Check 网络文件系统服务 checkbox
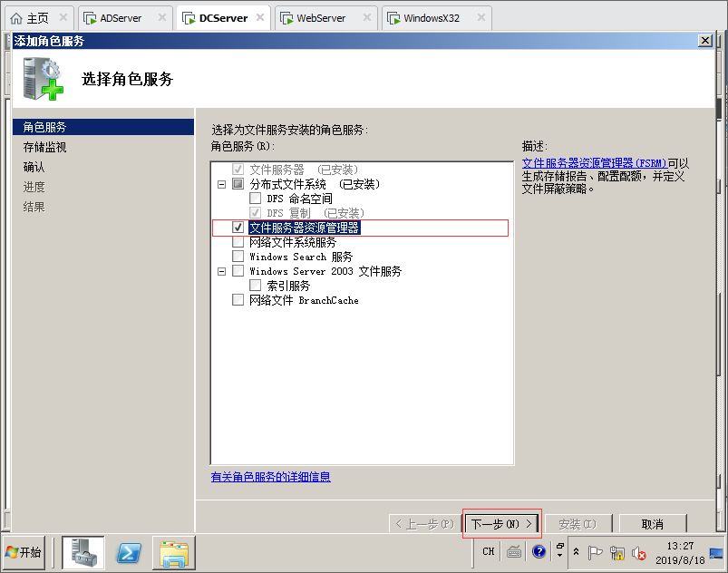Image resolution: width=728 pixels, height=573 pixels. tap(238, 242)
